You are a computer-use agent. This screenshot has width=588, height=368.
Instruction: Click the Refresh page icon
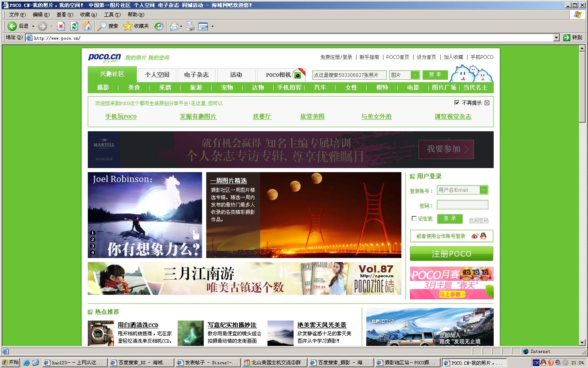pyautogui.click(x=74, y=26)
